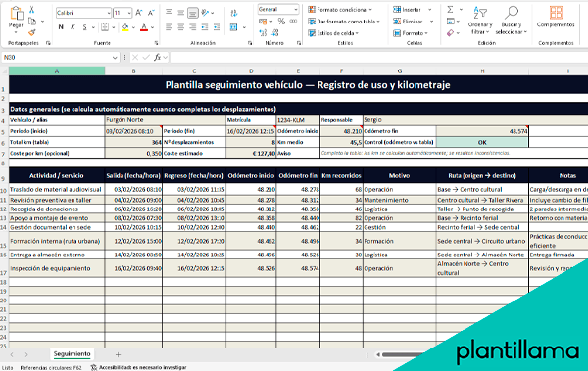Align text to vertical middle icon
588x371 pixels.
181,13
